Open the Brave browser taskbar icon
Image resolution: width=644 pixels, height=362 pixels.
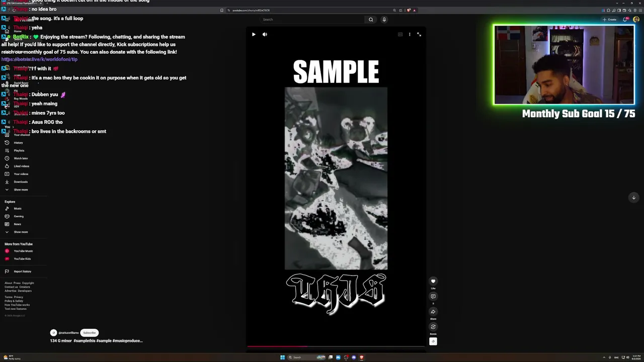pyautogui.click(x=361, y=357)
